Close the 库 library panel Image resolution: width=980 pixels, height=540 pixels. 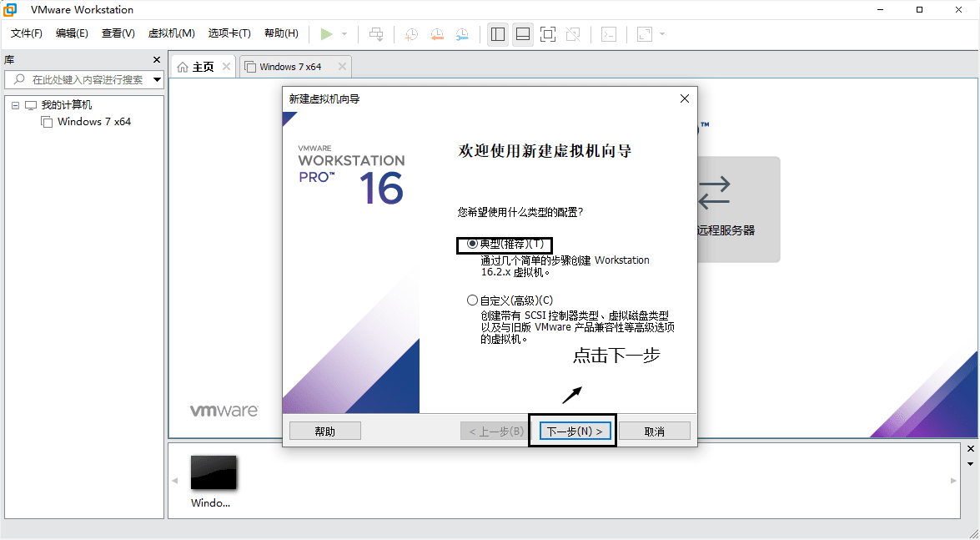point(157,60)
